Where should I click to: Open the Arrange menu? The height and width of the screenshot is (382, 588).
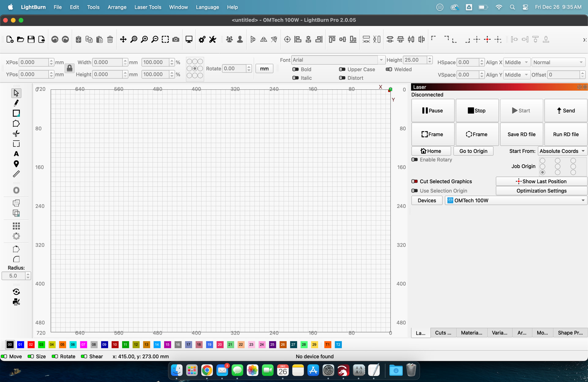117,7
